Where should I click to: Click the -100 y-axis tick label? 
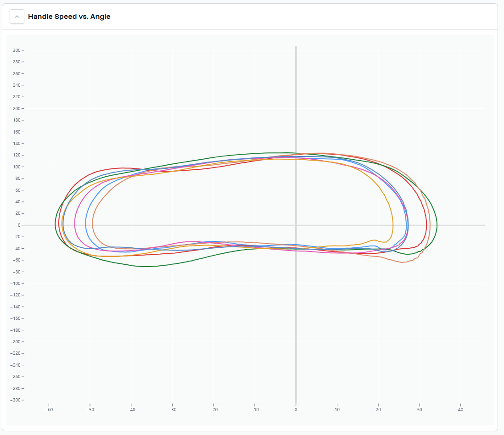[x=16, y=284]
